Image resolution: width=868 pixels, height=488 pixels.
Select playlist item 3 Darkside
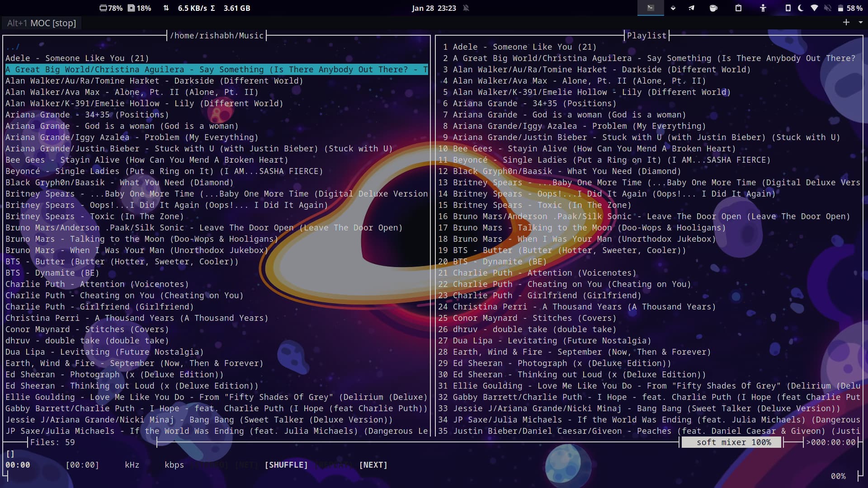pyautogui.click(x=596, y=70)
